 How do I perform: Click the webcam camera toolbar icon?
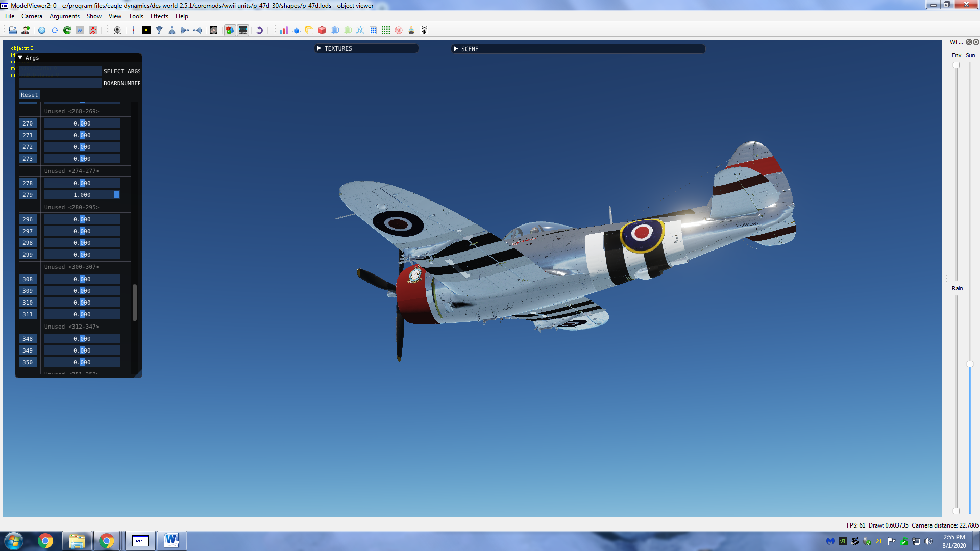click(117, 31)
